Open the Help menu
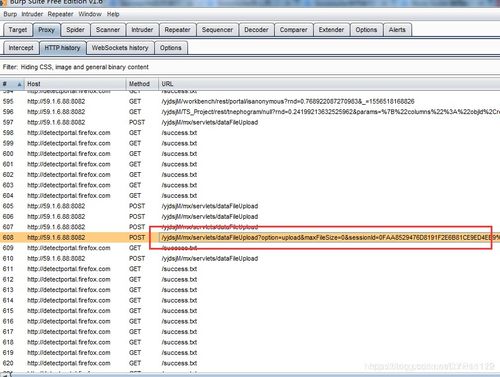Screen dimensions: 500x377 coord(113,14)
